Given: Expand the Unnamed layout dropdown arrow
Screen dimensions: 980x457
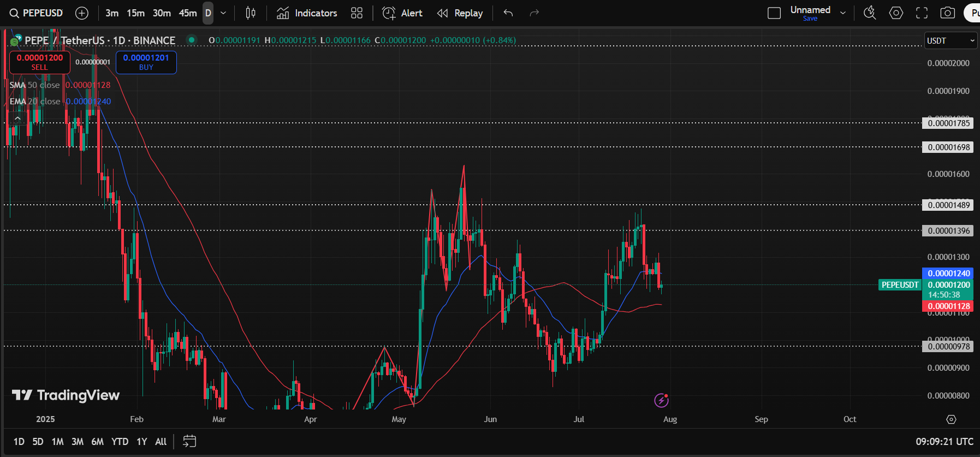Looking at the screenshot, I should pos(843,13).
